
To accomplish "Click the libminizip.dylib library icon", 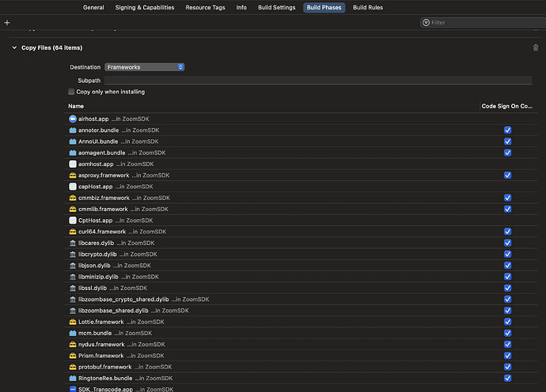I will [x=73, y=277].
